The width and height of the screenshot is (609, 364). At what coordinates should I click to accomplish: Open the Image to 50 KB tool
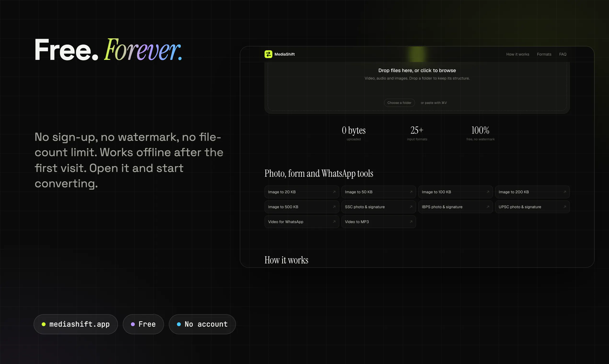(378, 192)
